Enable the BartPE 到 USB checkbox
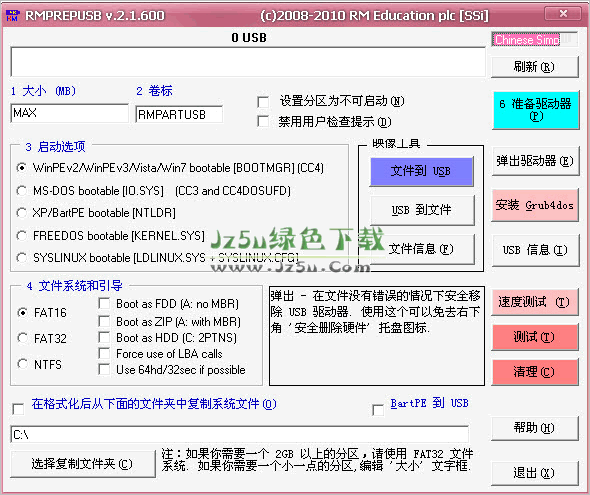590x495 pixels. click(378, 409)
